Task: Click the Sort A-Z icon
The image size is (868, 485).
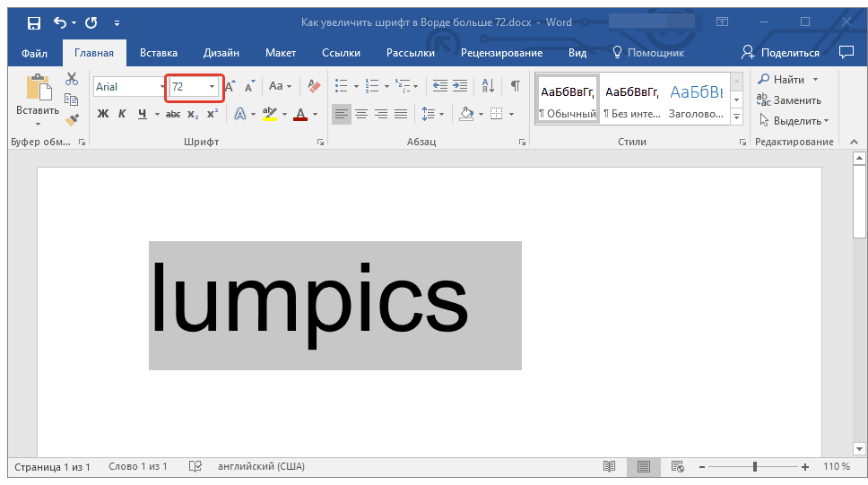Action: click(x=488, y=86)
